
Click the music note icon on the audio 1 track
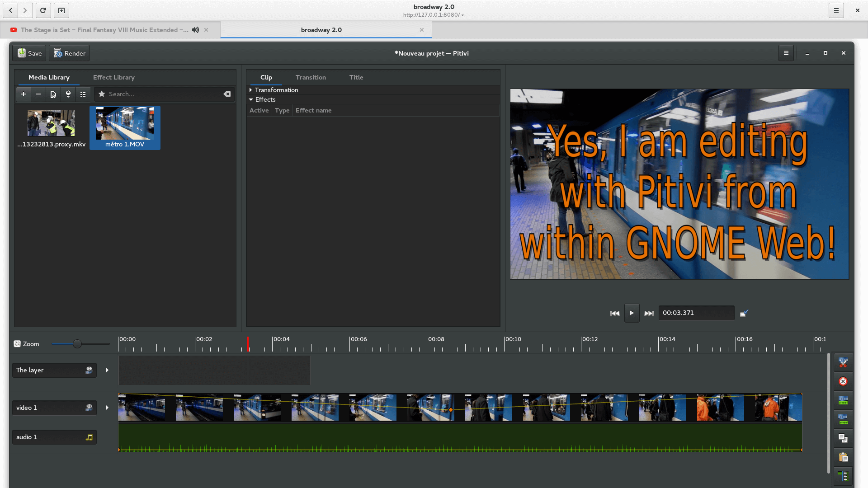(x=89, y=437)
